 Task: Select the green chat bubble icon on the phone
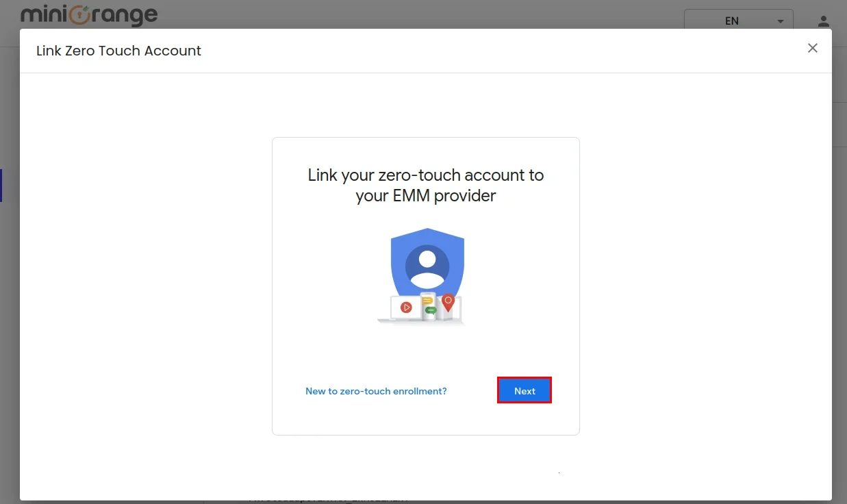[431, 310]
